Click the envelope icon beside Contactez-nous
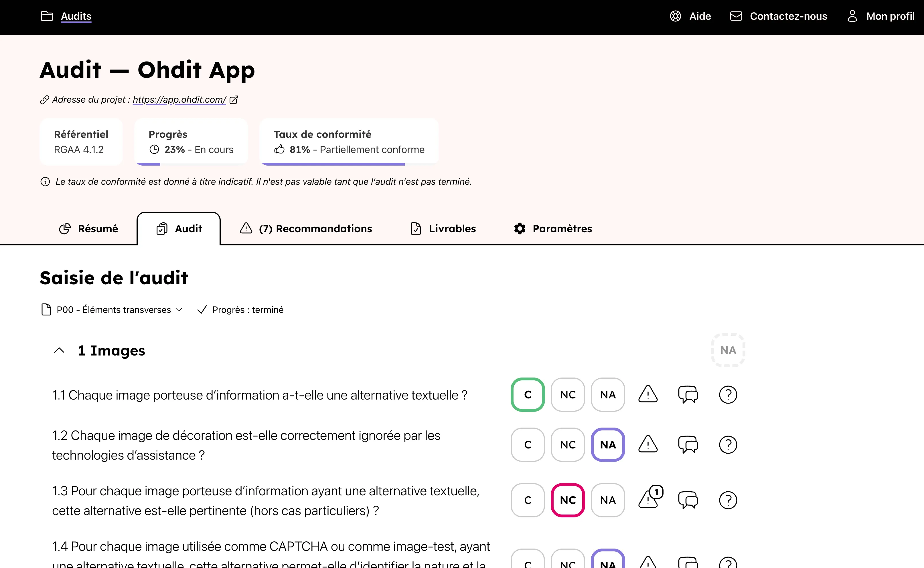 pyautogui.click(x=736, y=16)
